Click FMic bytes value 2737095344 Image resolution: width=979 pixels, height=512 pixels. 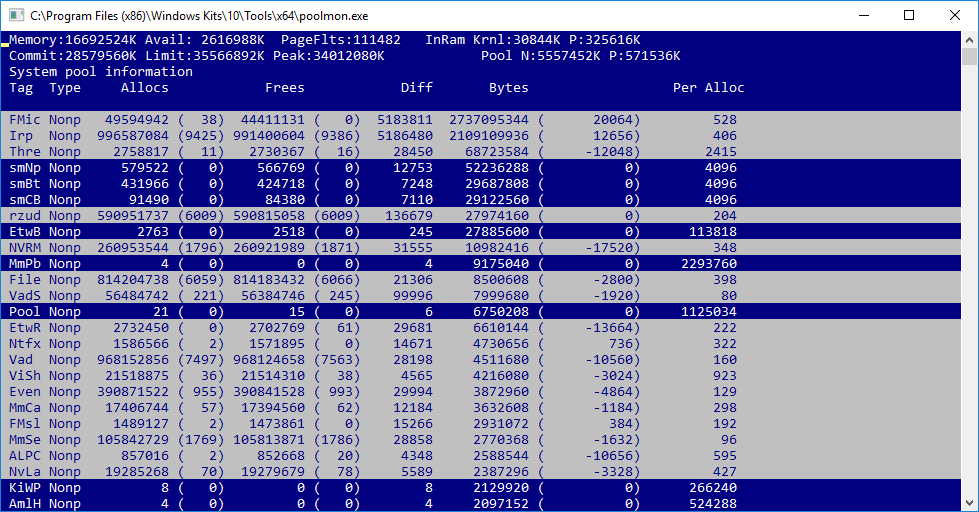[489, 119]
